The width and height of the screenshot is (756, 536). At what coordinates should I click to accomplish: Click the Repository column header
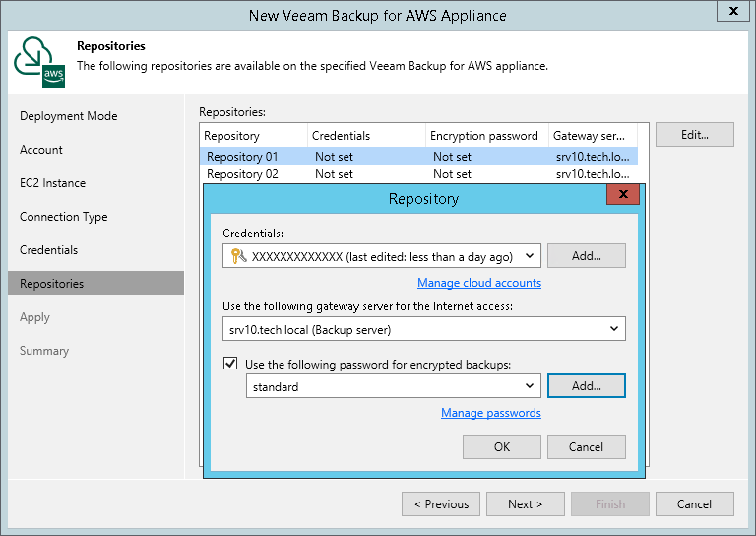(x=254, y=136)
